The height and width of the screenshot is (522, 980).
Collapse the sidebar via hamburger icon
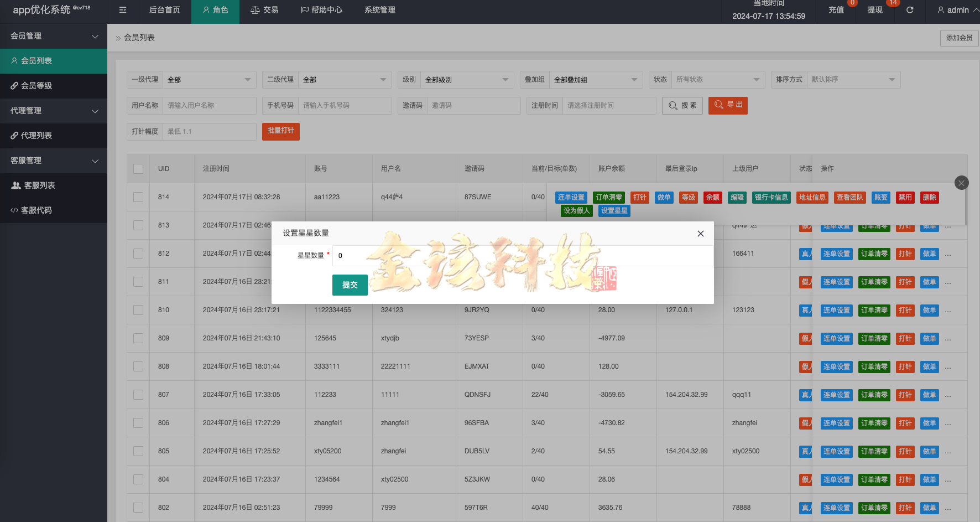(x=123, y=10)
